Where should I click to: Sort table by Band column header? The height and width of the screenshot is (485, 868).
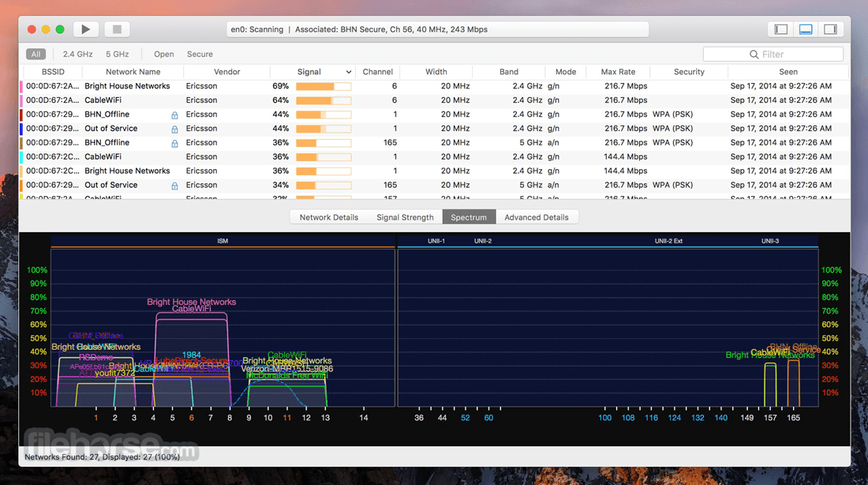509,72
